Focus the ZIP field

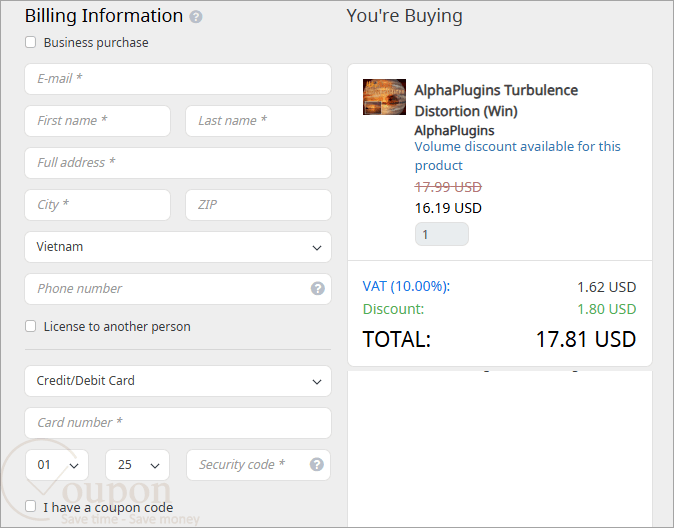[x=258, y=205]
